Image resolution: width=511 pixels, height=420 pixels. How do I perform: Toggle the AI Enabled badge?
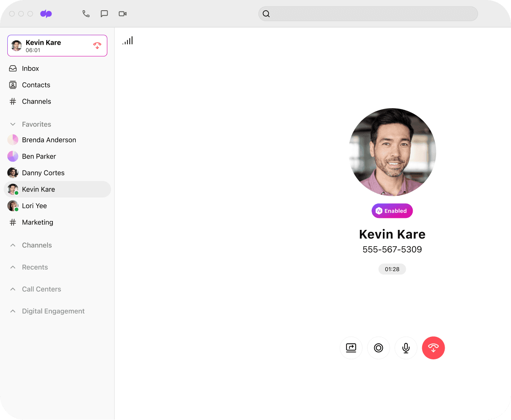tap(392, 211)
